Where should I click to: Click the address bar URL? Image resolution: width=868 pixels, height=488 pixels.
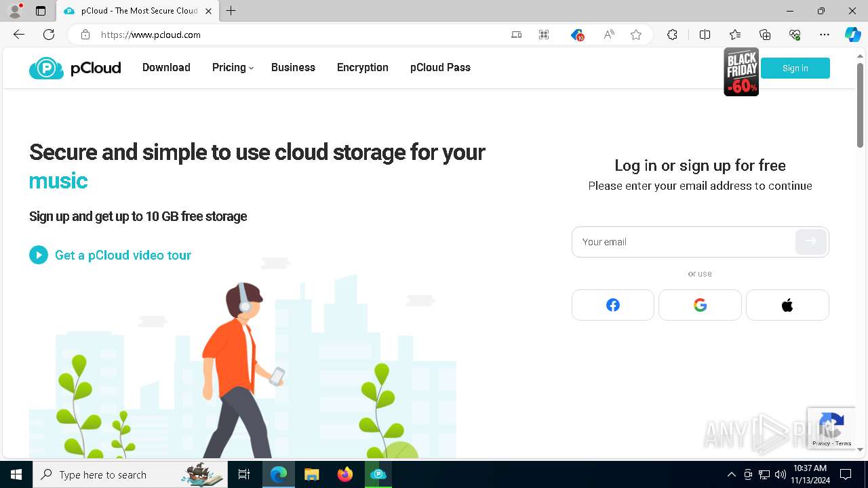(151, 35)
